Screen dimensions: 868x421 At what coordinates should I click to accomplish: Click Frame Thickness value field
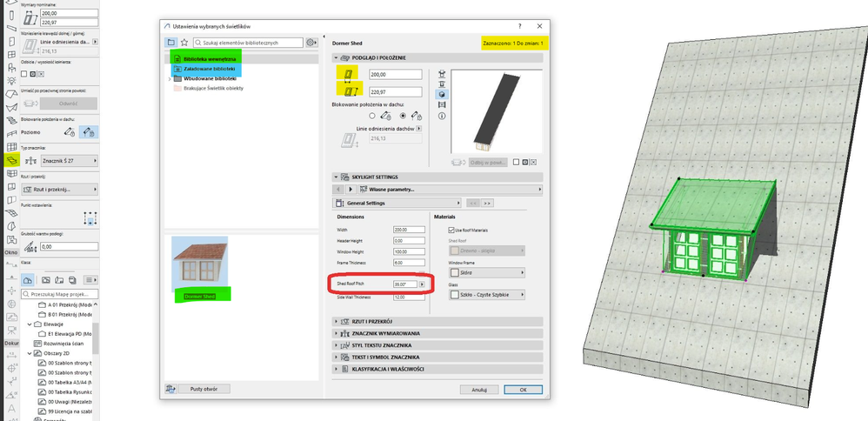[x=409, y=263]
